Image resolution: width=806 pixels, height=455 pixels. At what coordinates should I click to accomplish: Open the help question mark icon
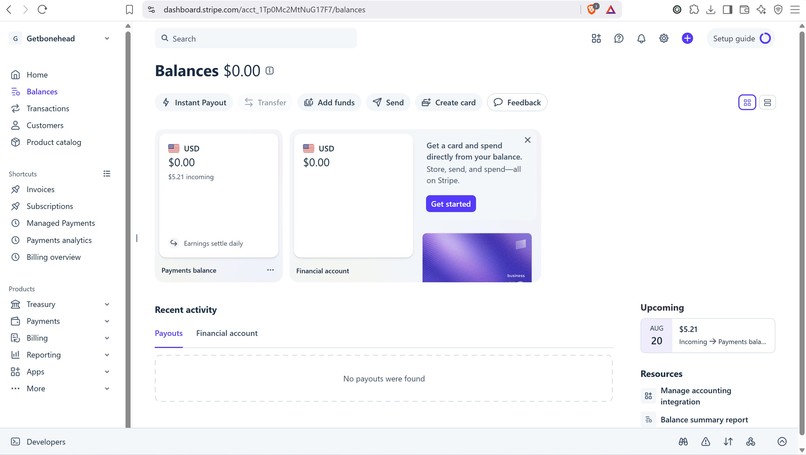click(x=618, y=39)
